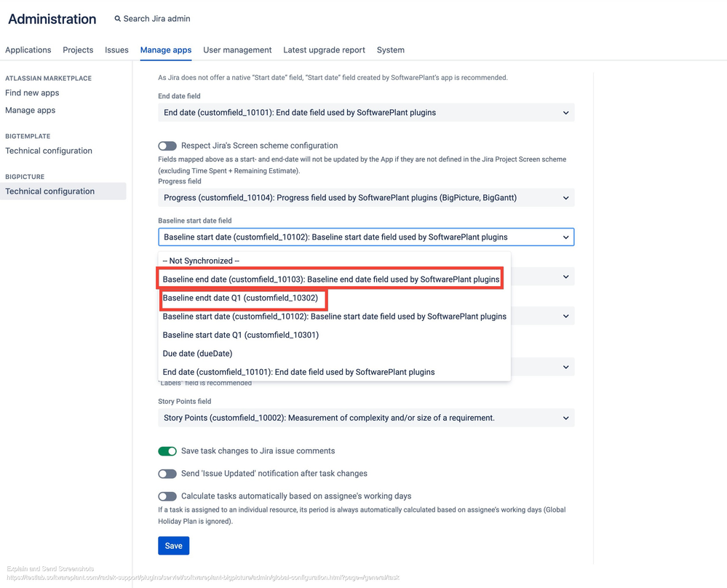Click the Save button
Screen dimensions: 727x588
pos(173,546)
